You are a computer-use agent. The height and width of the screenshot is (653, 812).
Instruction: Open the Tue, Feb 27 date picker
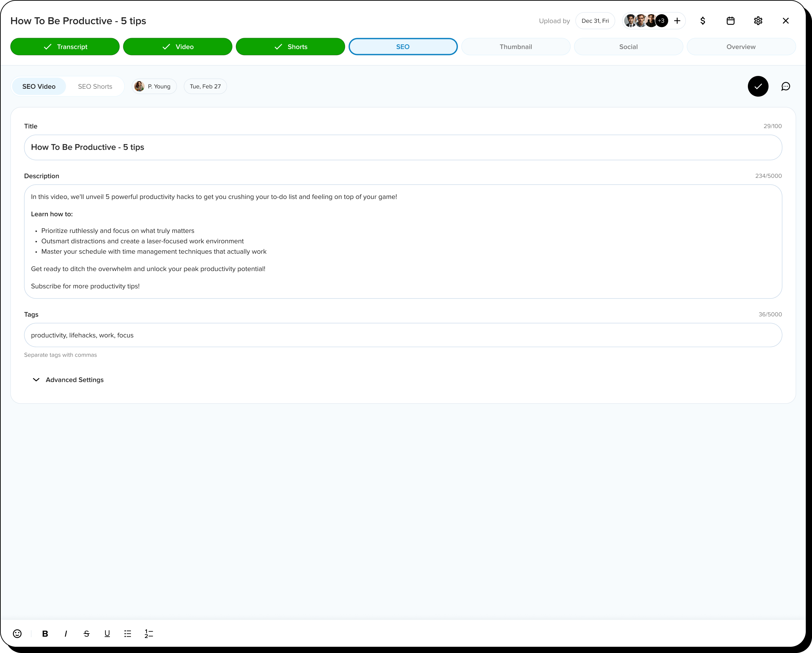pyautogui.click(x=205, y=86)
